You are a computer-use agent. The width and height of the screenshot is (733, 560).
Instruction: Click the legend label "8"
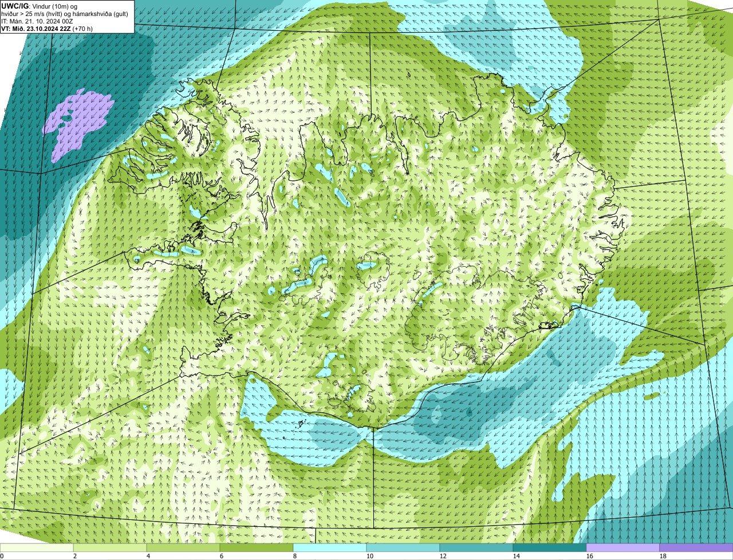point(295,556)
